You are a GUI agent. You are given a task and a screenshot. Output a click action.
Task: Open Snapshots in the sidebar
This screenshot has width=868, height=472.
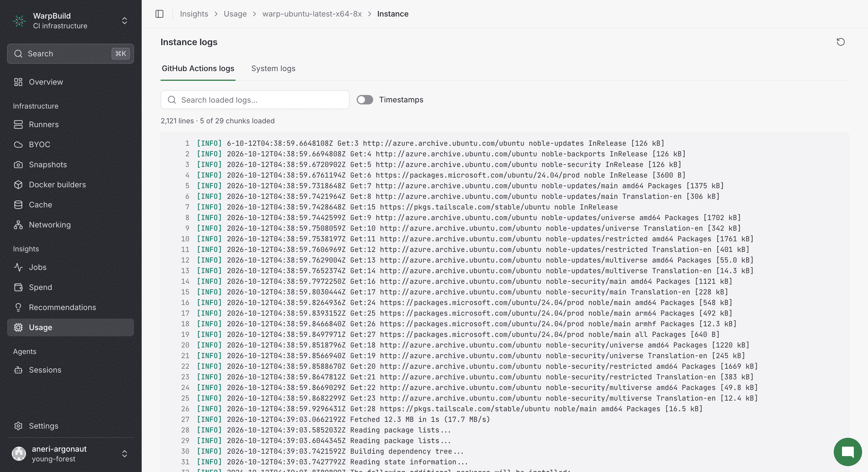coord(71,164)
